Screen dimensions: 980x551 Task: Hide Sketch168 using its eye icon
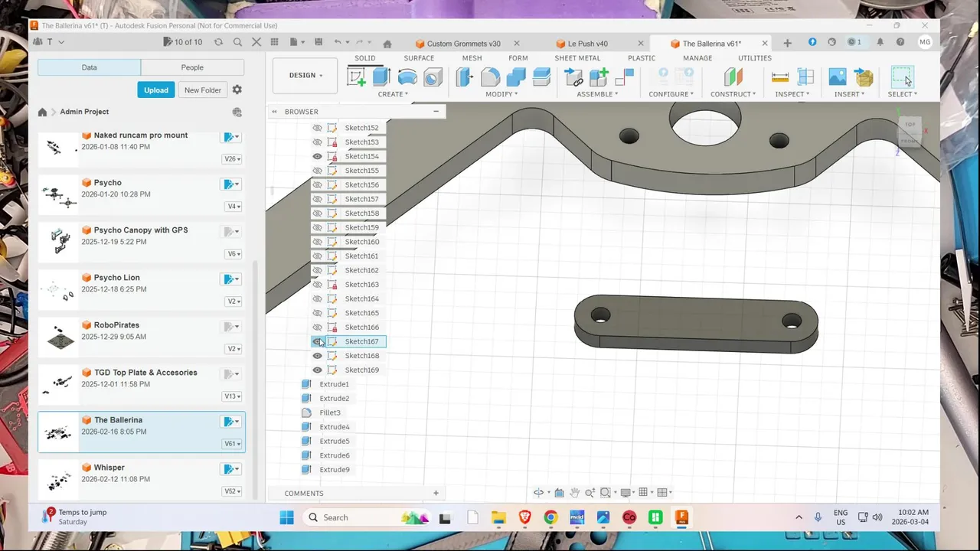[x=317, y=356]
